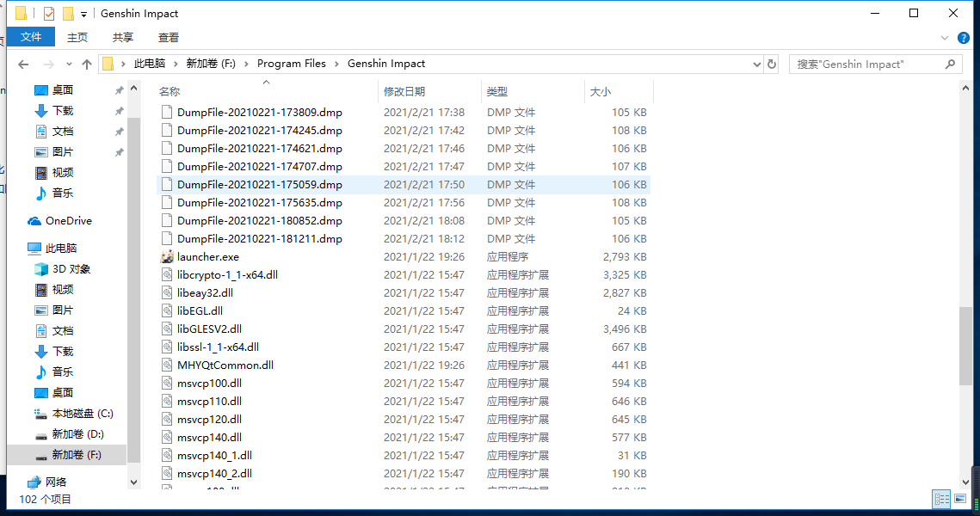Click the file list vertical scrollbar thumb
The width and height of the screenshot is (980, 516).
click(x=965, y=346)
